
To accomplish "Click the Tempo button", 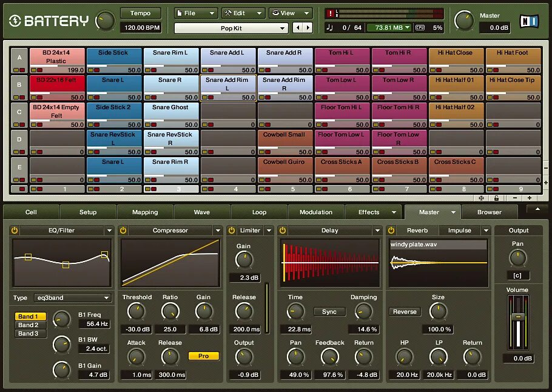I will (141, 13).
